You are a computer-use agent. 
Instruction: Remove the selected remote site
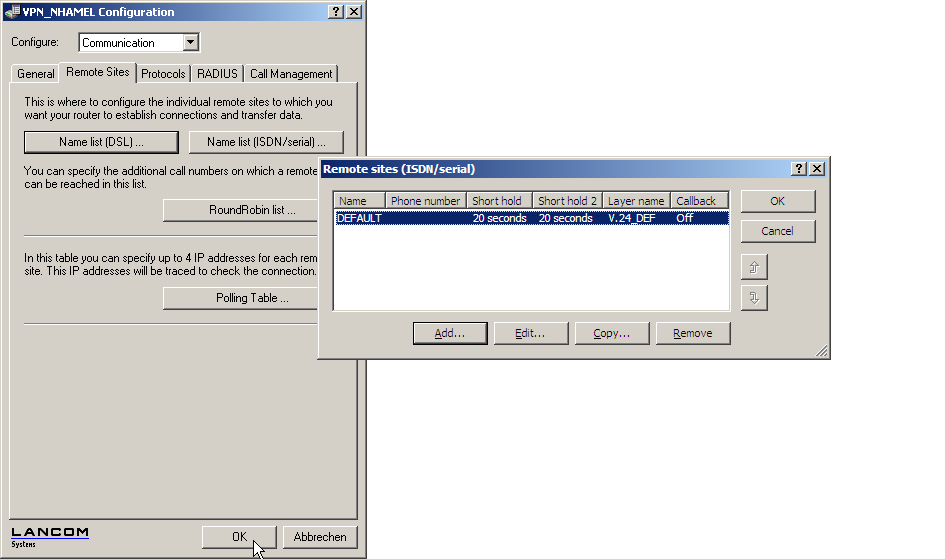click(x=692, y=333)
